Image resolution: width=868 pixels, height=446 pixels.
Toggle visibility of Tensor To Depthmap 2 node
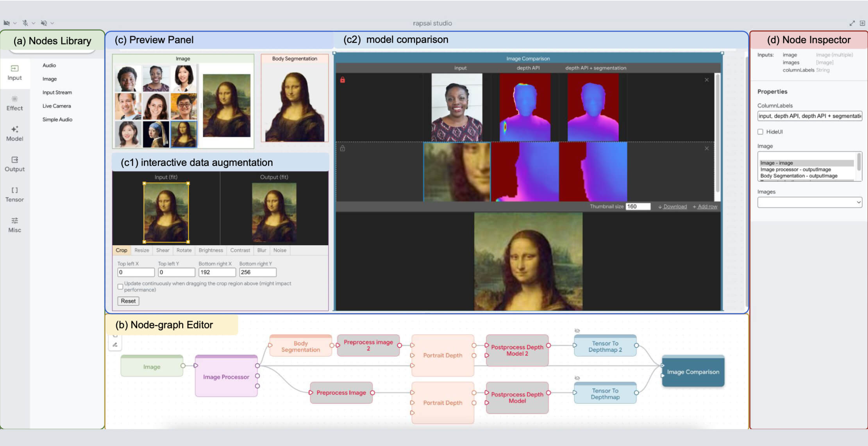577,330
